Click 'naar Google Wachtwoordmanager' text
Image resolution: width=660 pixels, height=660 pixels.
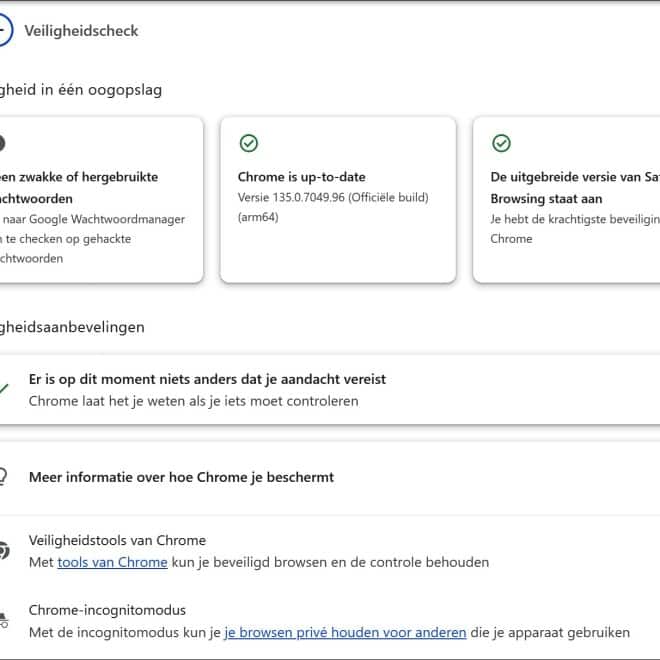pos(93,219)
